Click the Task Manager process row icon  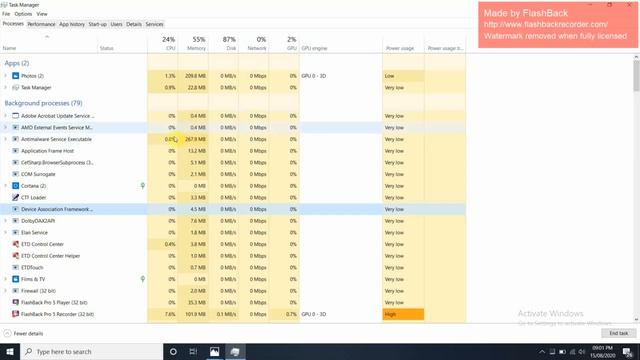click(16, 88)
